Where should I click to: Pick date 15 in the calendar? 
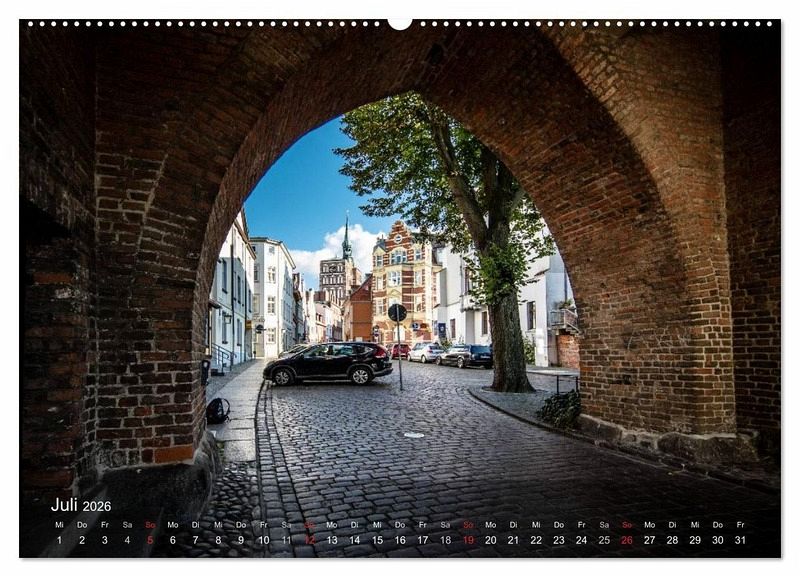click(377, 540)
